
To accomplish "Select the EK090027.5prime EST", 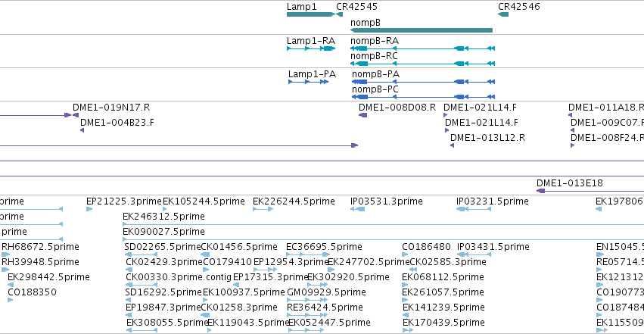I will [383, 239].
